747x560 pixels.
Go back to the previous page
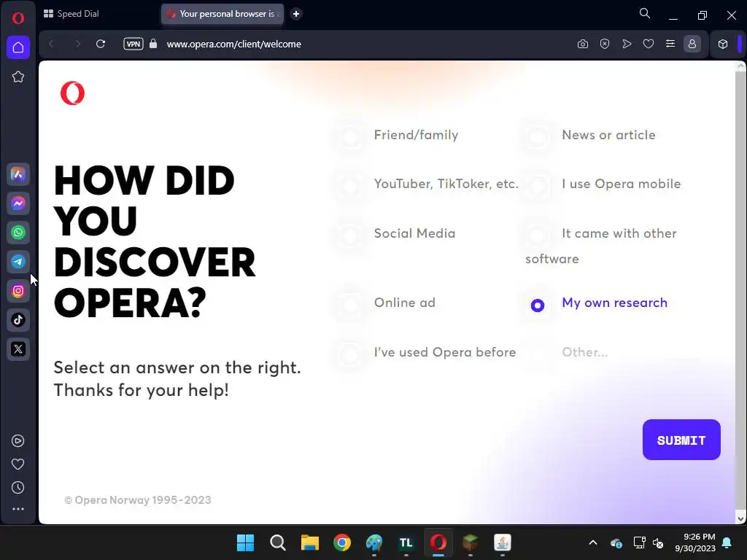tap(52, 44)
